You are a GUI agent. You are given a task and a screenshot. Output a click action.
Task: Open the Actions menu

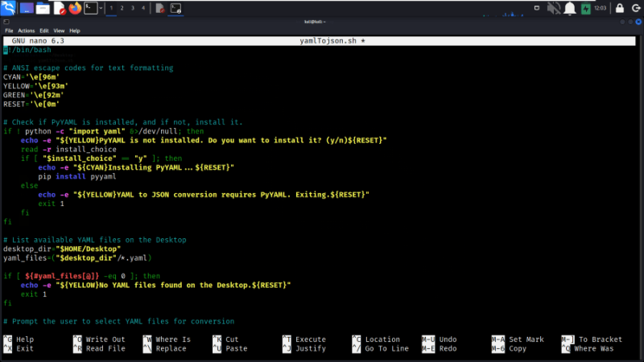coord(27,31)
